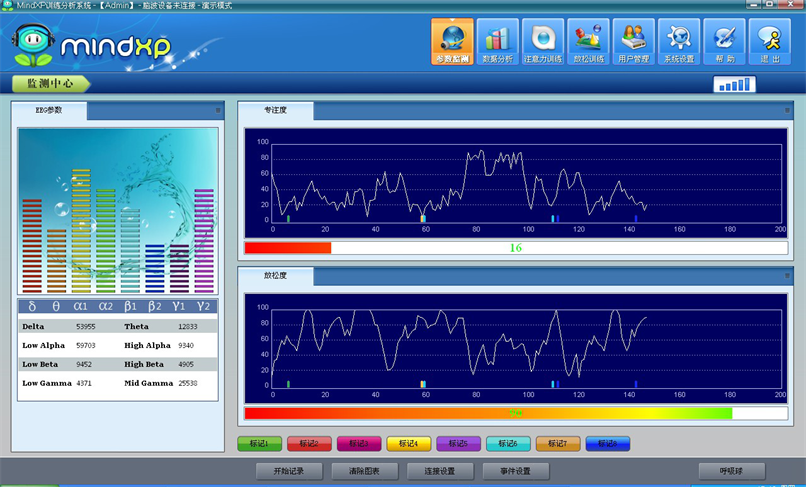Open the 系统设置 system settings icon
The height and width of the screenshot is (487, 806).
[x=679, y=42]
